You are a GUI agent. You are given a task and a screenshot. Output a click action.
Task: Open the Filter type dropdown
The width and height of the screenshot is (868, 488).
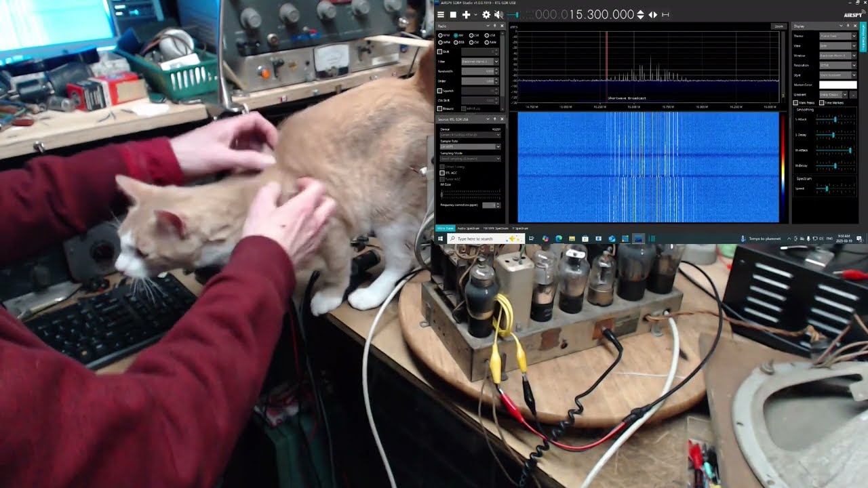(480, 62)
